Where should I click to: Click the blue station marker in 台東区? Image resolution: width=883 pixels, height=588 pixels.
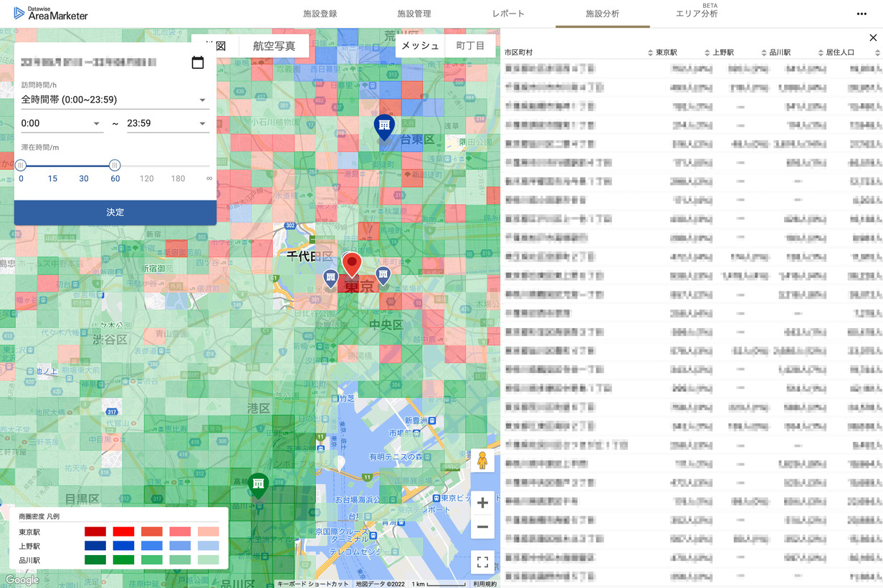(384, 126)
